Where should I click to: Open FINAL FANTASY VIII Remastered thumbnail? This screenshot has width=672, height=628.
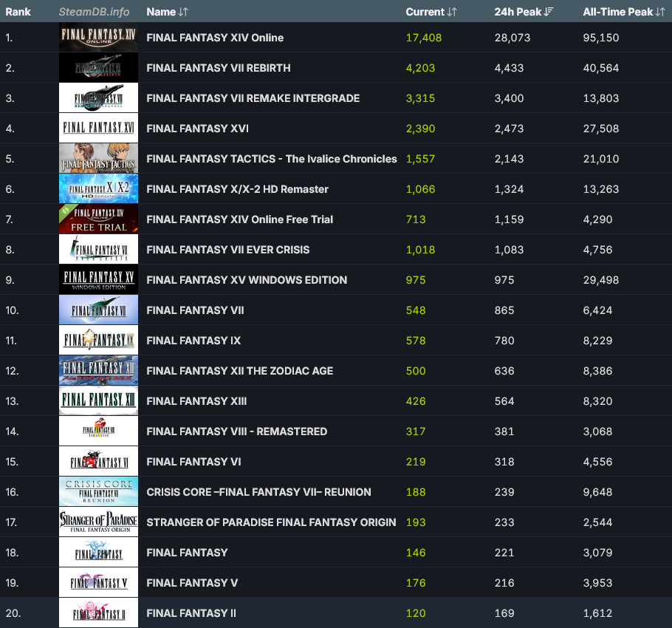click(98, 431)
